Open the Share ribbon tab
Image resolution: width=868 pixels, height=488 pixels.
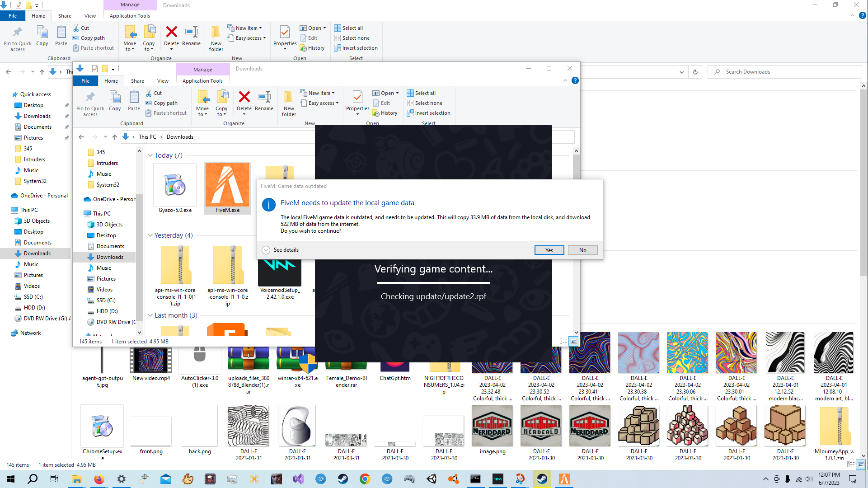[137, 81]
